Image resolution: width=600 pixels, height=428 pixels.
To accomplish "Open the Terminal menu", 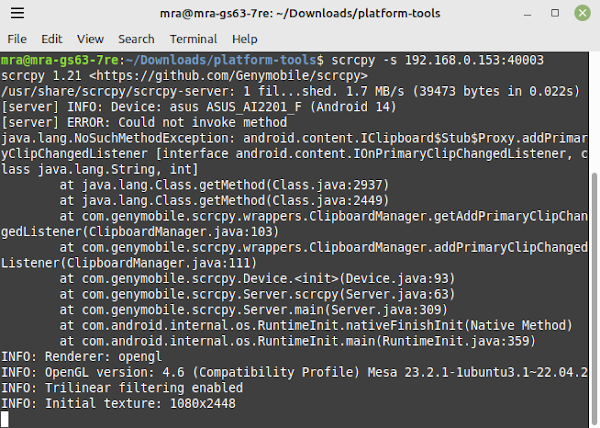I will 193,39.
